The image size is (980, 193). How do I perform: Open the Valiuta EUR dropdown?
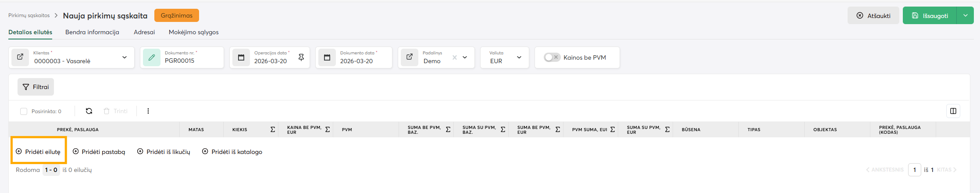tap(519, 57)
